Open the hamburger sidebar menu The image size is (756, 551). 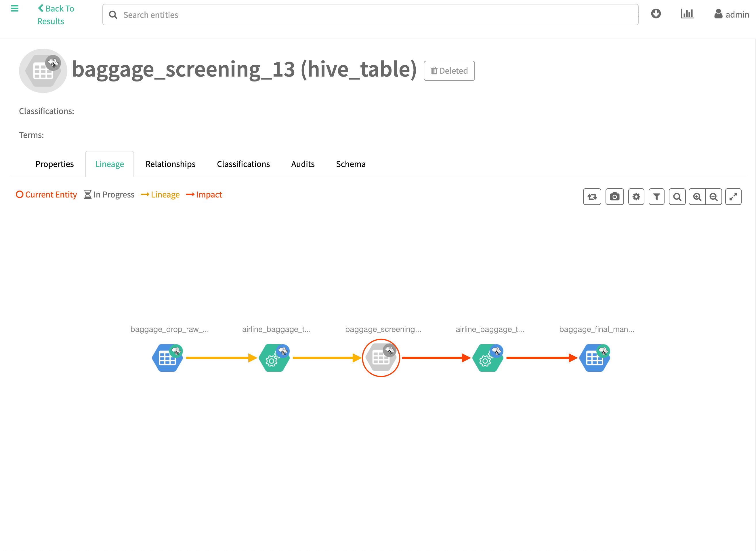point(14,9)
